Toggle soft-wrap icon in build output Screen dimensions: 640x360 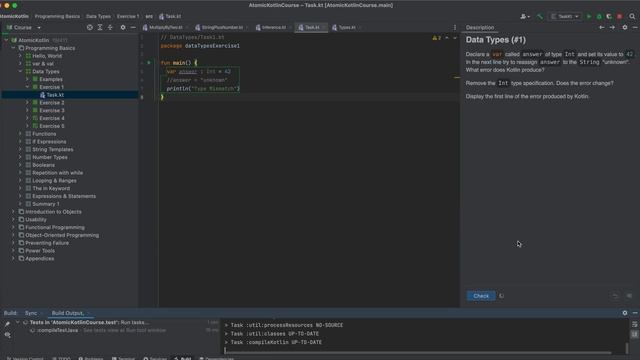click(x=634, y=324)
